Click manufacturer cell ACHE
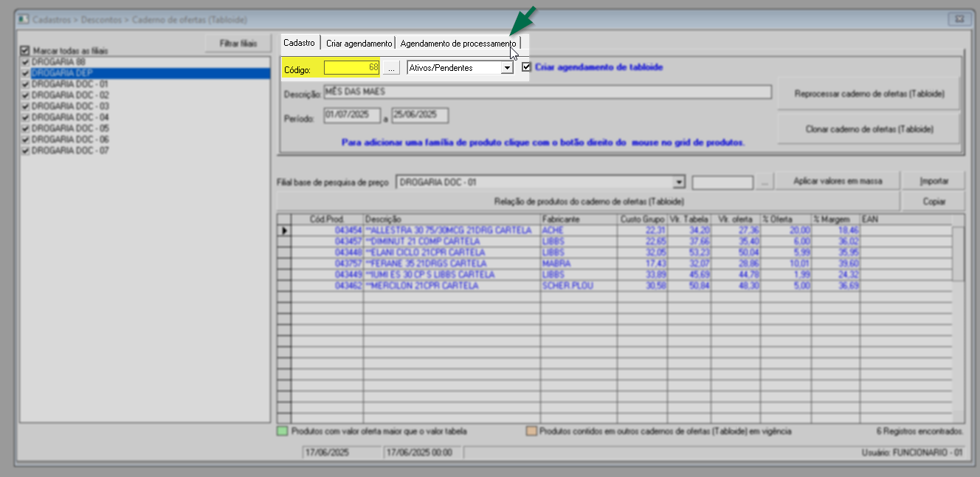The width and height of the screenshot is (980, 477). (x=579, y=230)
